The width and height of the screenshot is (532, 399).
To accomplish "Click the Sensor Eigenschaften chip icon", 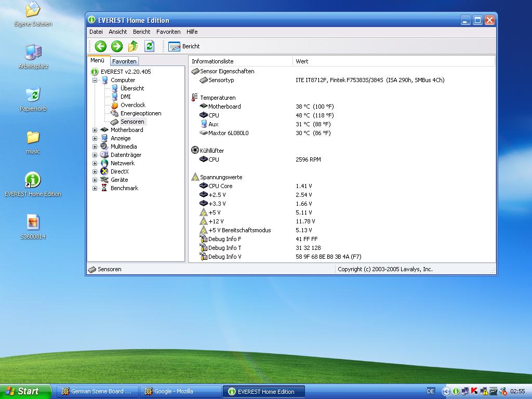I will 195,71.
